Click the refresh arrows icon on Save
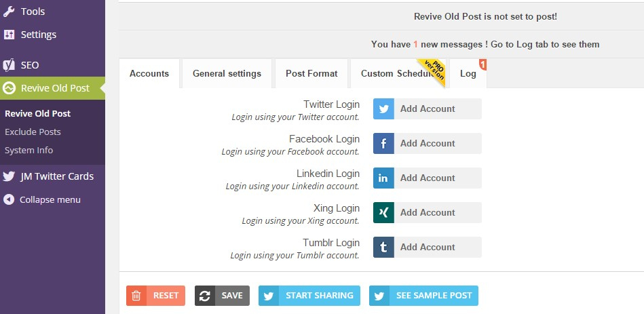 (205, 296)
